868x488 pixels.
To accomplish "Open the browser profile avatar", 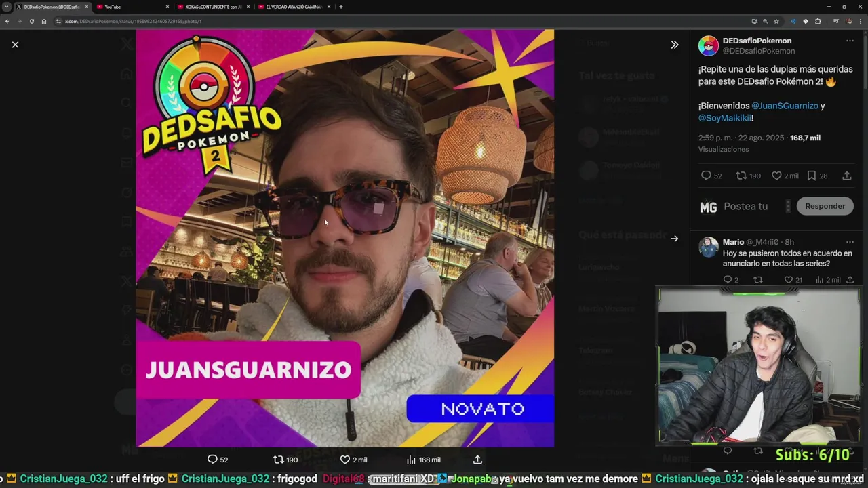I will [x=848, y=21].
